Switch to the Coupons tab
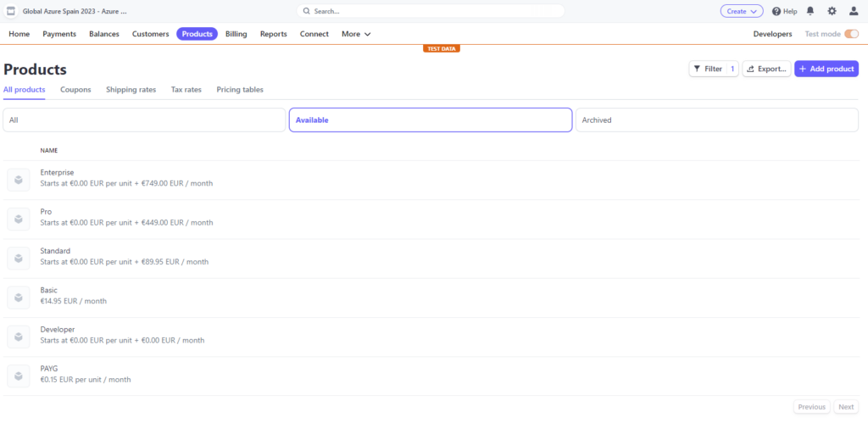The height and width of the screenshot is (423, 868). coord(75,89)
